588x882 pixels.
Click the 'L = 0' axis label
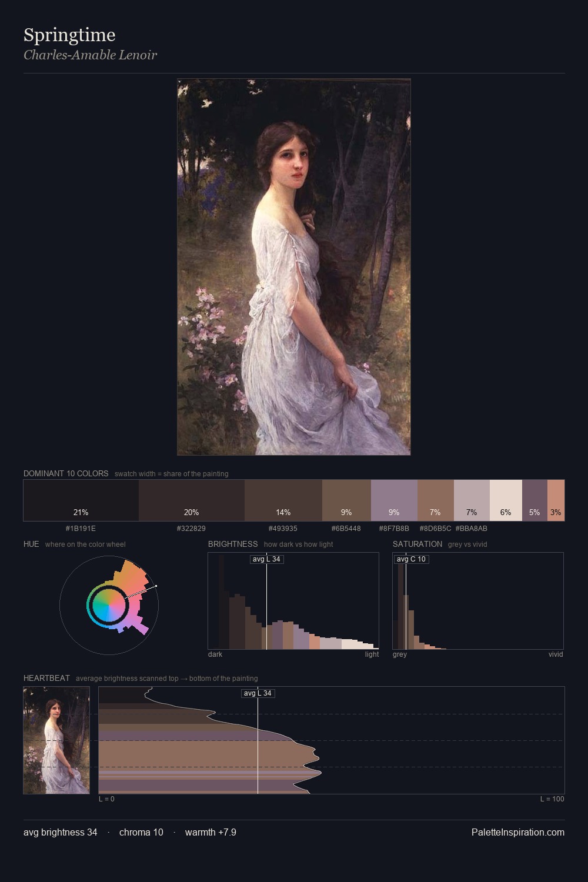point(106,799)
